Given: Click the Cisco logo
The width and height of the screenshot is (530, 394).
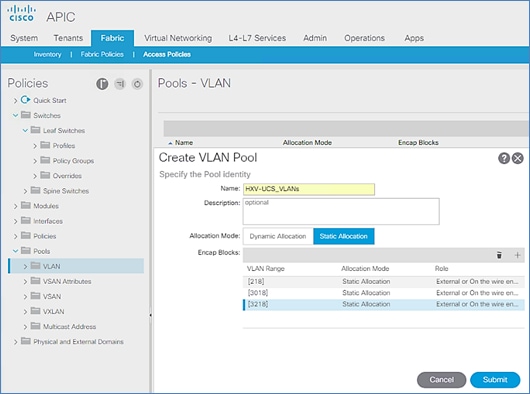Looking at the screenshot, I should coord(21,14).
